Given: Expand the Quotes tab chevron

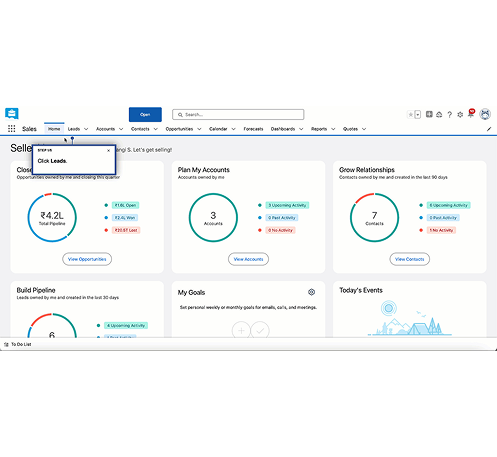Looking at the screenshot, I should (364, 129).
